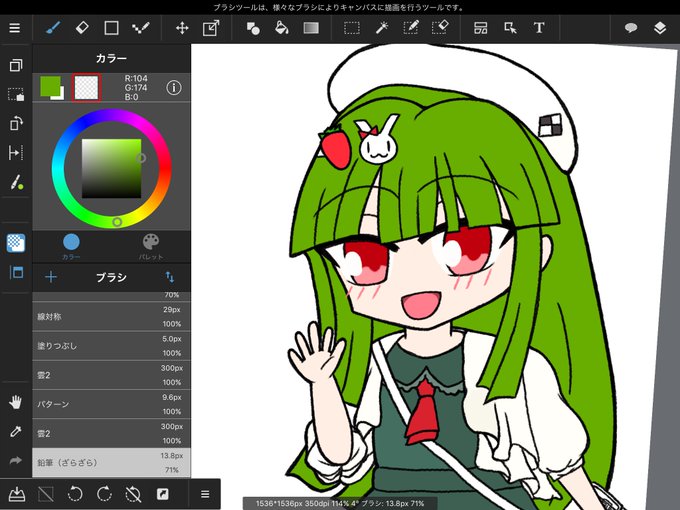Click the reset rotation icon

[x=133, y=494]
